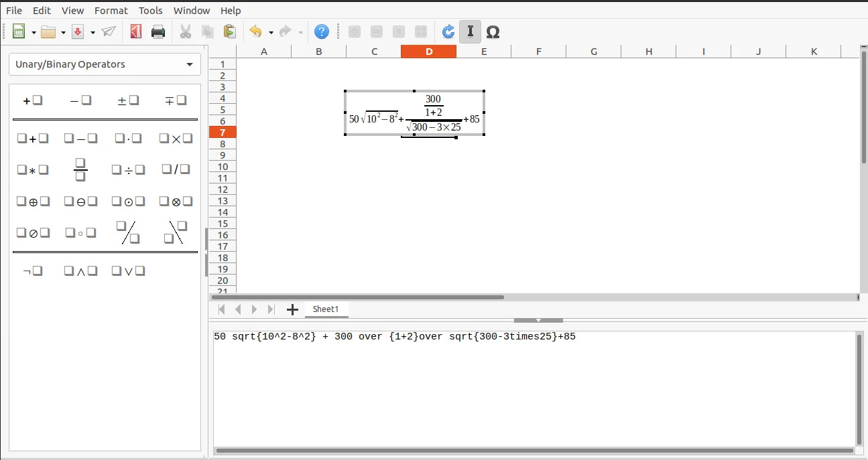The width and height of the screenshot is (868, 460).
Task: Click the New spreadsheet icon
Action: pyautogui.click(x=19, y=31)
